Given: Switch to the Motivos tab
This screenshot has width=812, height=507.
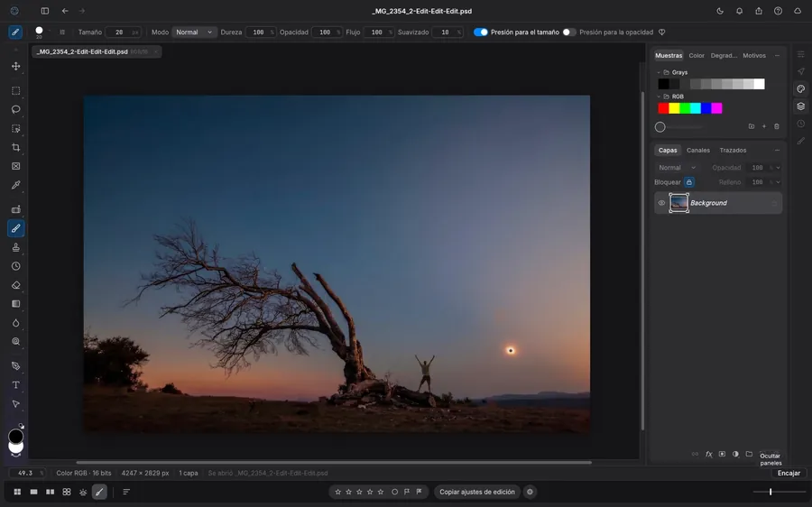Looking at the screenshot, I should 754,55.
